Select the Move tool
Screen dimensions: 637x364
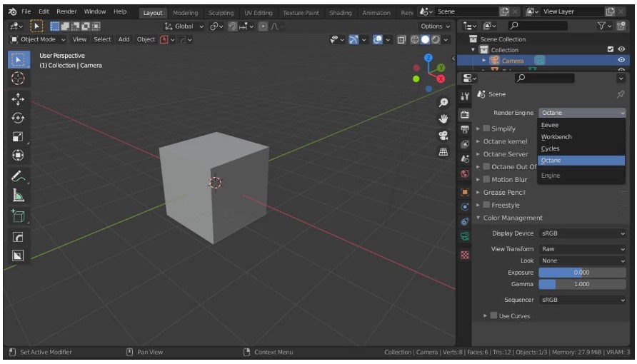19,100
